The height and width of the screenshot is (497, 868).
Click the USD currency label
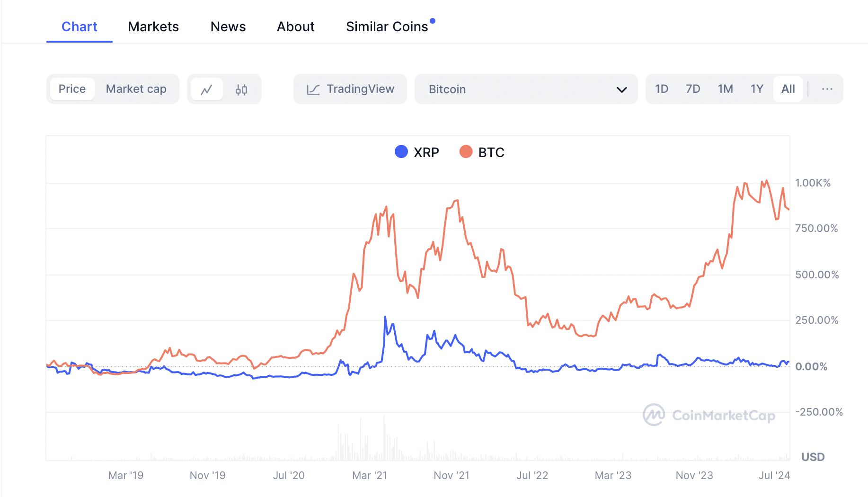[x=813, y=457]
